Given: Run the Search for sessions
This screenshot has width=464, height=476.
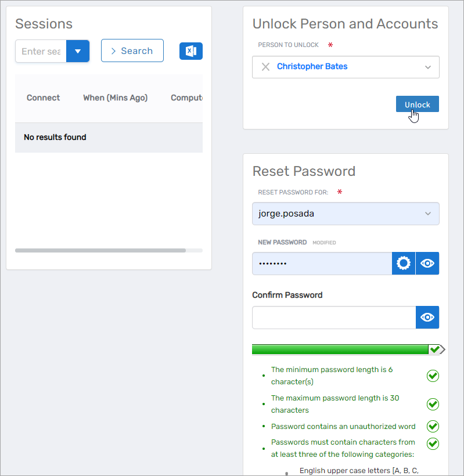Looking at the screenshot, I should pos(132,51).
